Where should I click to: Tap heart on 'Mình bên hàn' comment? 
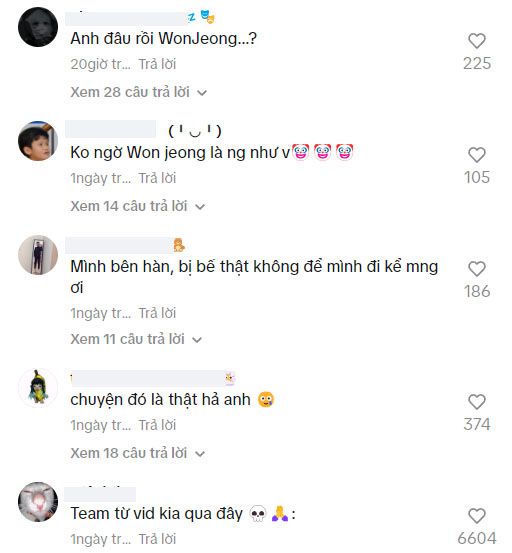pyautogui.click(x=477, y=269)
